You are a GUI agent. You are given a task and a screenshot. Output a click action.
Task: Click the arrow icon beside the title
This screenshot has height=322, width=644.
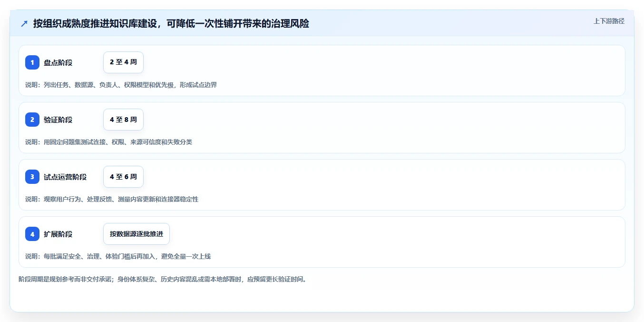[x=24, y=23]
